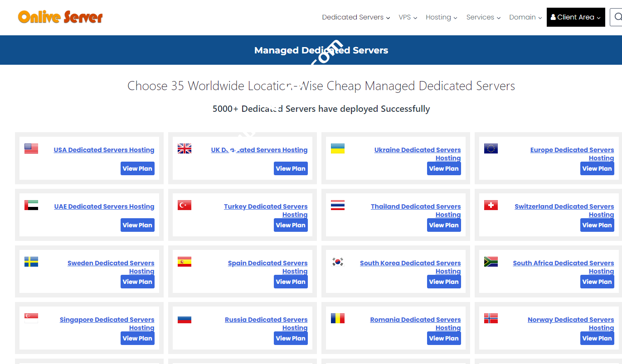
Task: Click the Switzerland flag icon
Action: tap(491, 205)
